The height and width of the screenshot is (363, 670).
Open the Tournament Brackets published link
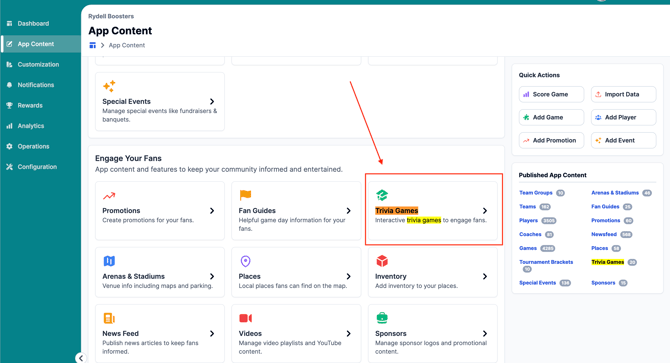[x=546, y=262]
